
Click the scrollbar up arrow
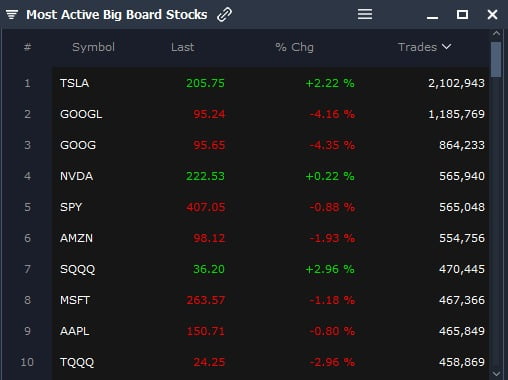(x=496, y=33)
